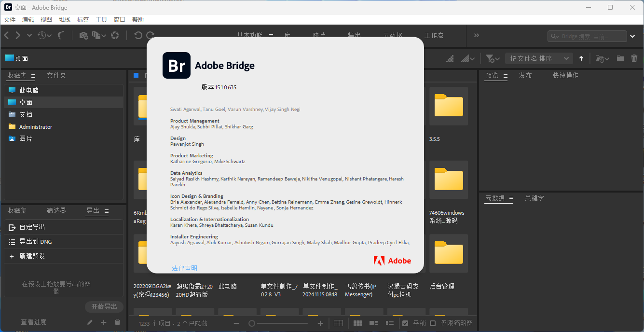Click the pencil edit preset icon
The image size is (644, 332).
90,322
